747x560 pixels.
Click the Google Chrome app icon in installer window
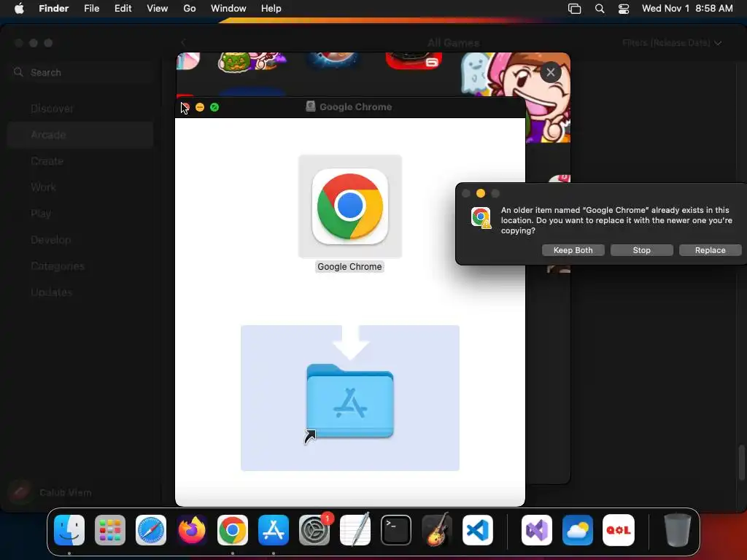point(349,206)
